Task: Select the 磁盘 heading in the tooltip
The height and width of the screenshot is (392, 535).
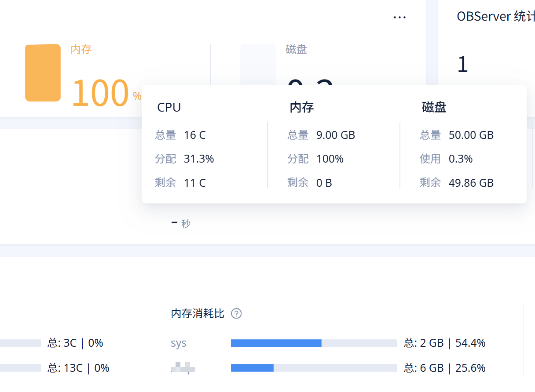Action: pyautogui.click(x=434, y=108)
